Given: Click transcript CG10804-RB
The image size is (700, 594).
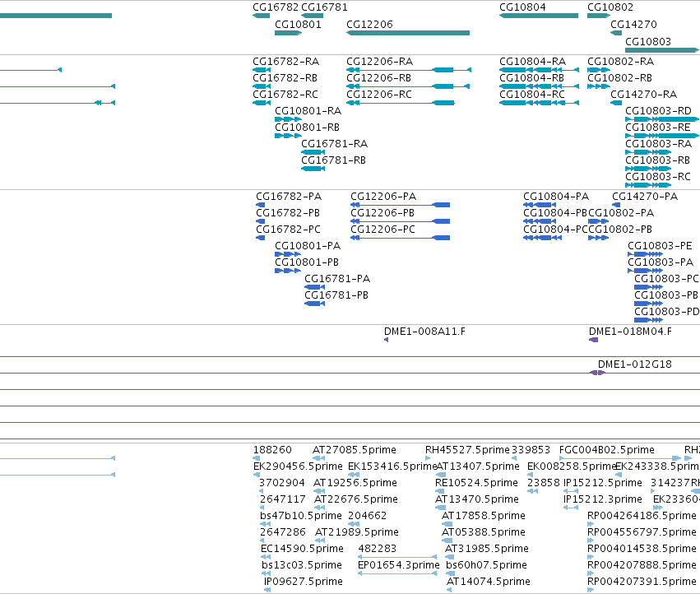Looking at the screenshot, I should 531,78.
